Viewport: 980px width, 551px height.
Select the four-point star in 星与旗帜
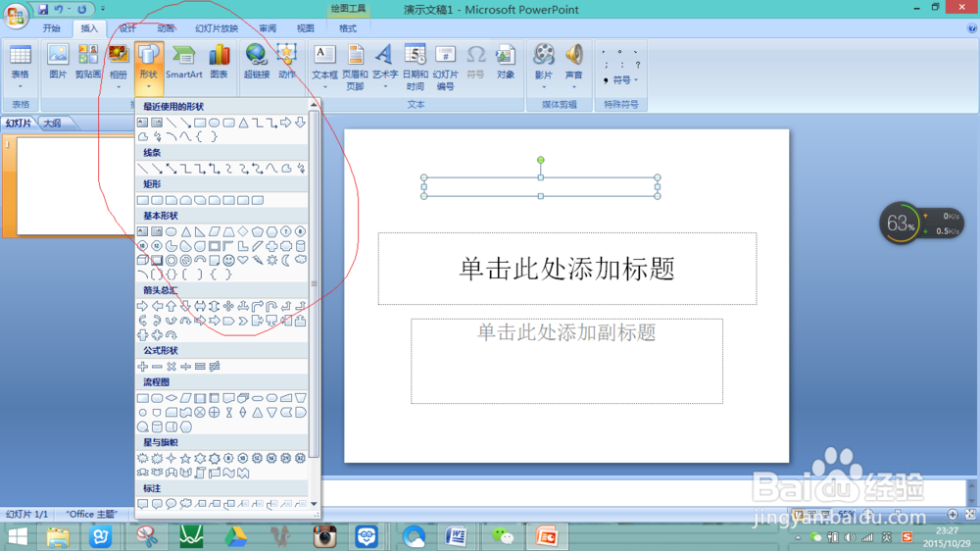click(171, 459)
